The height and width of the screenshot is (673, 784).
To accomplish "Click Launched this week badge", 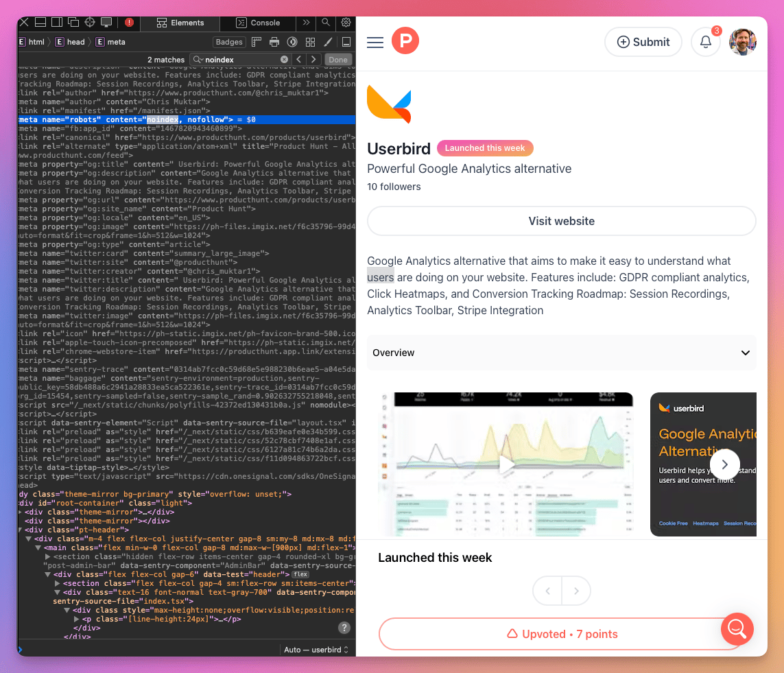I will pyautogui.click(x=485, y=148).
